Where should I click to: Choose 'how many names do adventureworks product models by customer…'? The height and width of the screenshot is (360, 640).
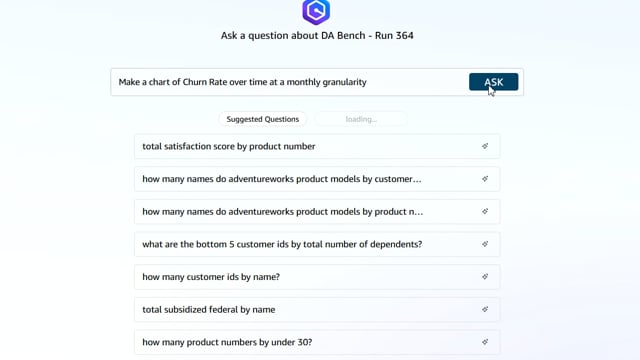pos(317,179)
